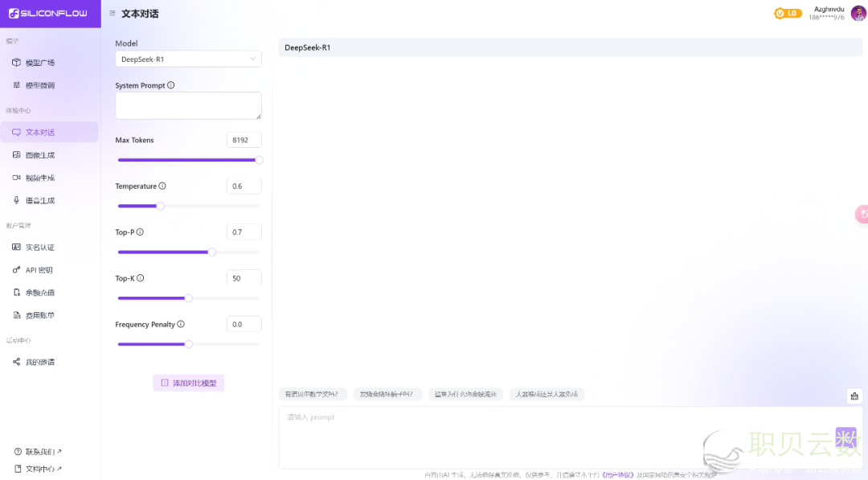Open the Model dropdown showing DeepSeek-R1

(188, 59)
